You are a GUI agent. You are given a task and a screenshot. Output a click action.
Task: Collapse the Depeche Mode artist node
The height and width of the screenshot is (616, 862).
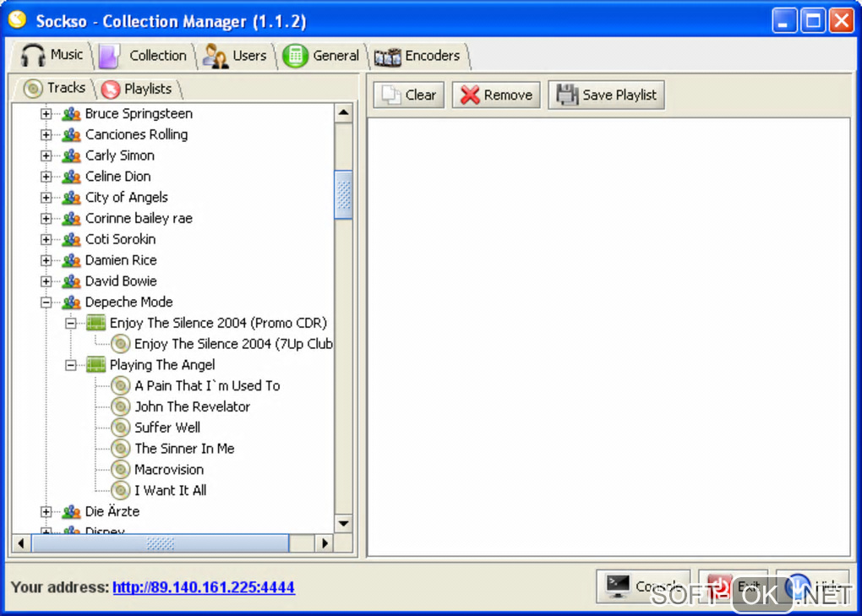pyautogui.click(x=46, y=302)
